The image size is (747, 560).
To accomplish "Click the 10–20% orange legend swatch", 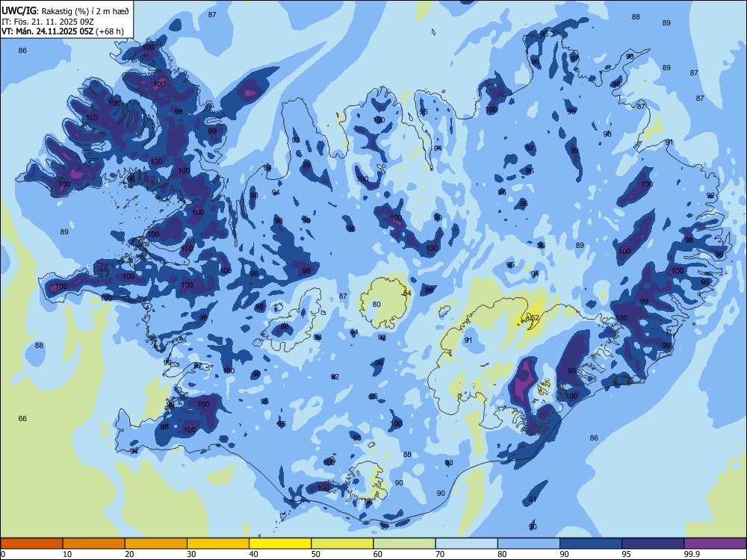I will tap(94, 544).
